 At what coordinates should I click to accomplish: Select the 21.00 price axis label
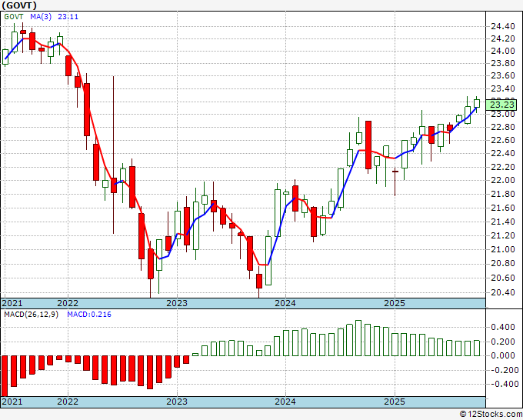pos(503,249)
